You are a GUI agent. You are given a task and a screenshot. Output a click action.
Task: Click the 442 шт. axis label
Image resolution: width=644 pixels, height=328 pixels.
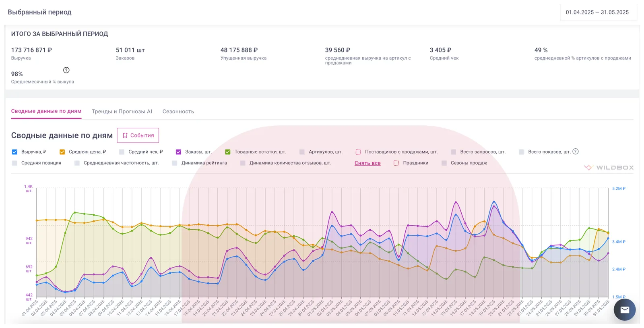29,297
